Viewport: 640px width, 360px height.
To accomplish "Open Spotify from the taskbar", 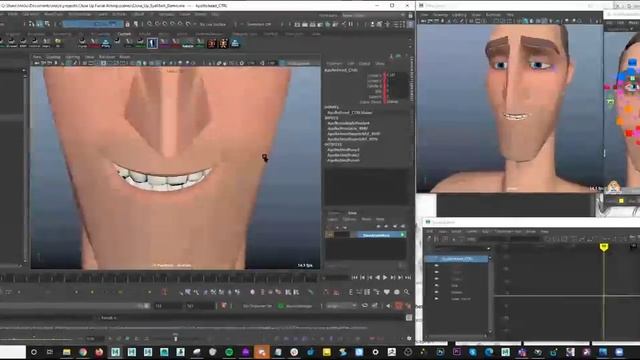I will (229, 352).
